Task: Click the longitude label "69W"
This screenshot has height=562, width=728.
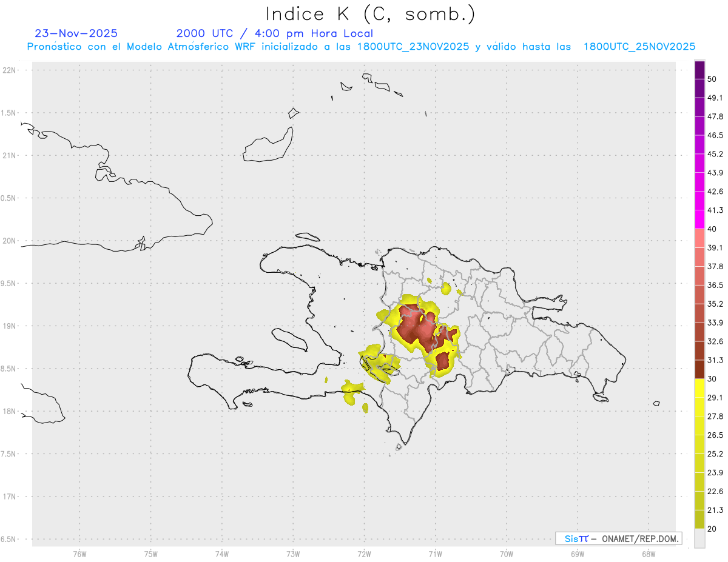Action: [577, 554]
